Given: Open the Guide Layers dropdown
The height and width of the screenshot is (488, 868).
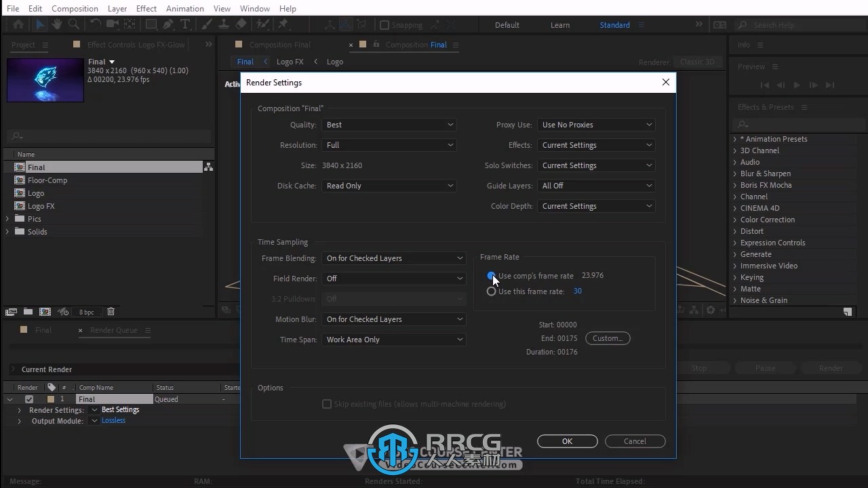Looking at the screenshot, I should click(x=597, y=186).
